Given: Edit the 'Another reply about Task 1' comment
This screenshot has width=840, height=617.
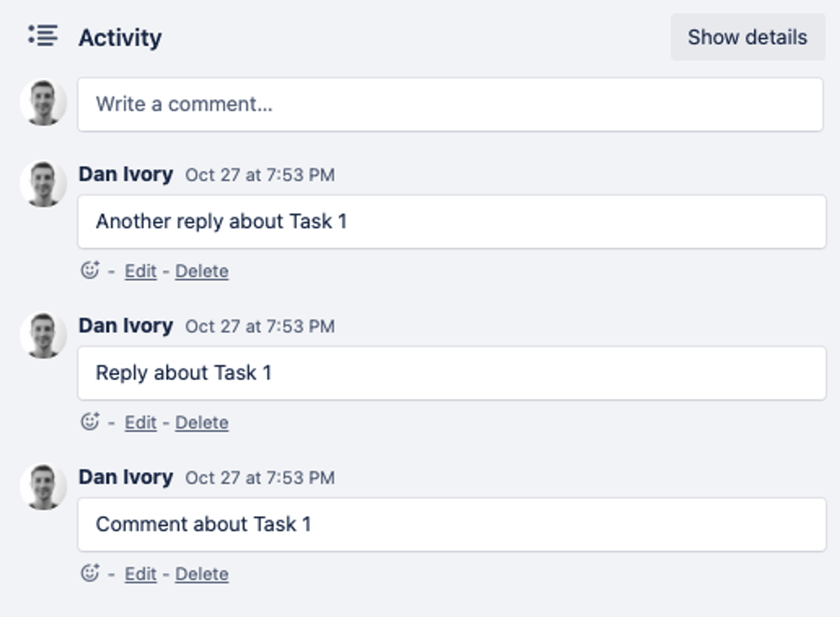Looking at the screenshot, I should (x=140, y=271).
